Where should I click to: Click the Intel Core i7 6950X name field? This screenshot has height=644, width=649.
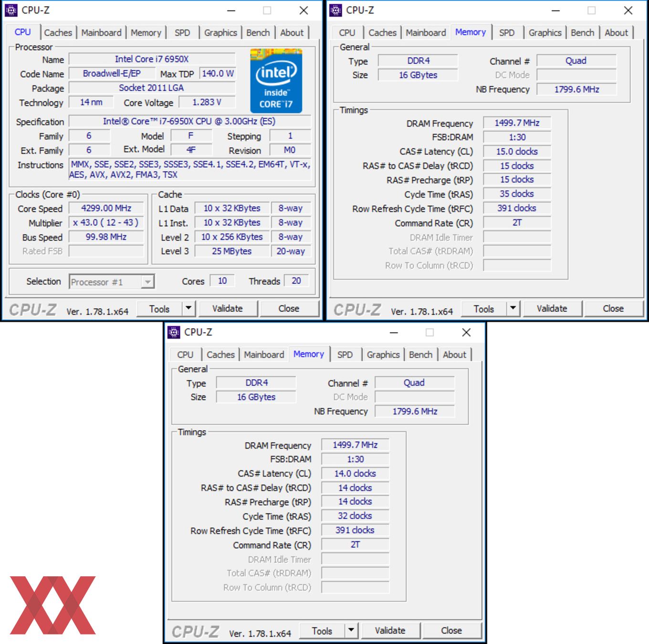click(152, 59)
